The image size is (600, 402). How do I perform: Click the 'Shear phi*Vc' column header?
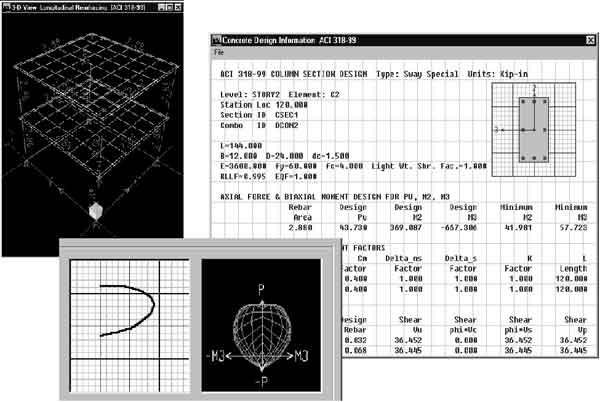pyautogui.click(x=463, y=325)
